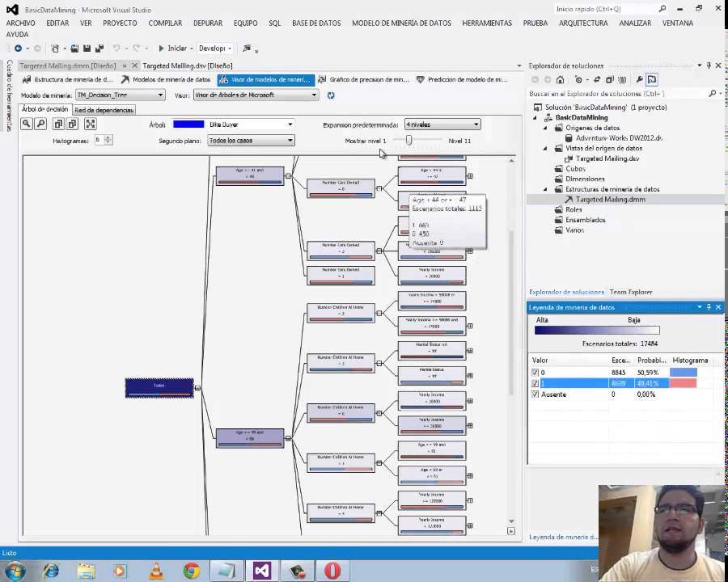Click the navigate backward arrow in toolbar
Viewport: 728px width, 582px height.
[18, 48]
